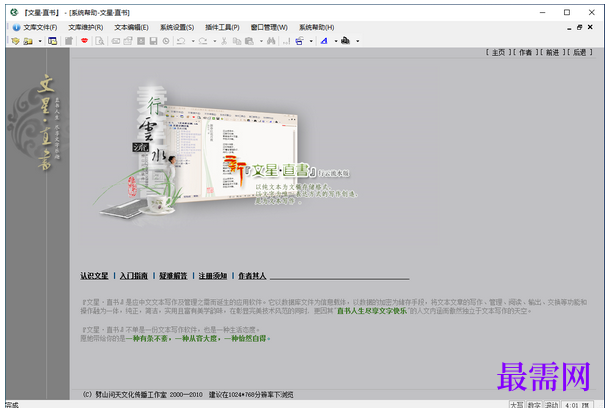The width and height of the screenshot is (609, 408).
Task: Click the 数字 num lock status indicator
Action: pyautogui.click(x=534, y=405)
